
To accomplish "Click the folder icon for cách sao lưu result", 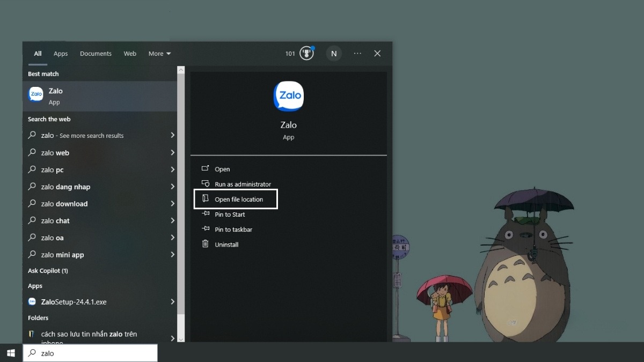I will (x=32, y=334).
